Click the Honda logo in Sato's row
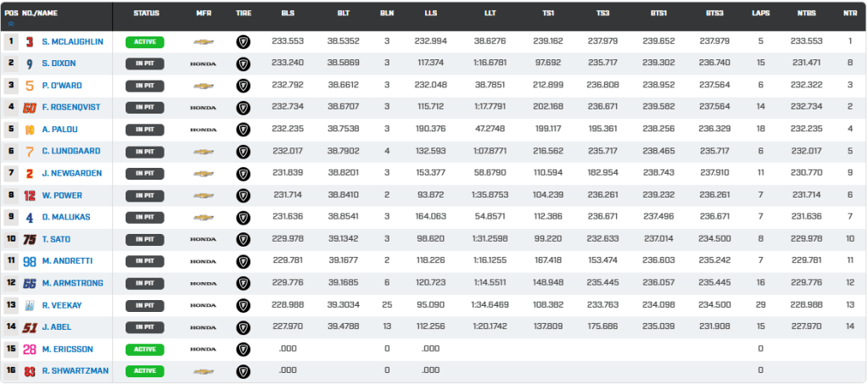 click(203, 240)
